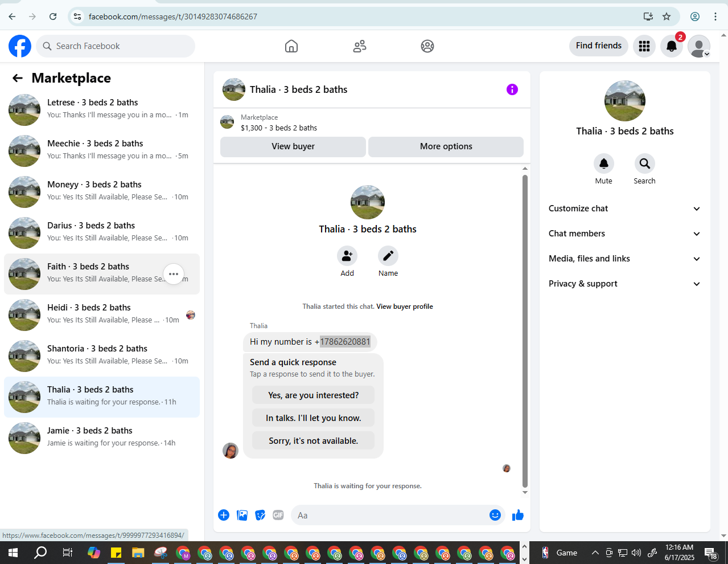Open the Windows Start menu
The width and height of the screenshot is (728, 564).
(13, 553)
